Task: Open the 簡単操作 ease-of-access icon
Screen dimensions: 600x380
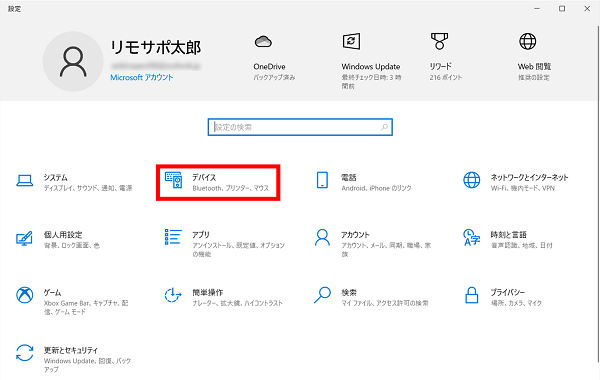Action: click(173, 295)
